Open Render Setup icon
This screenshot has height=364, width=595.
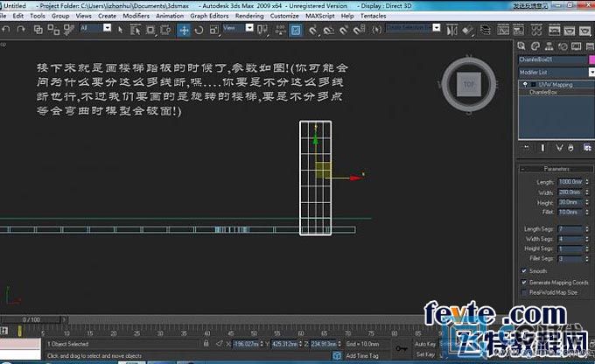[554, 30]
